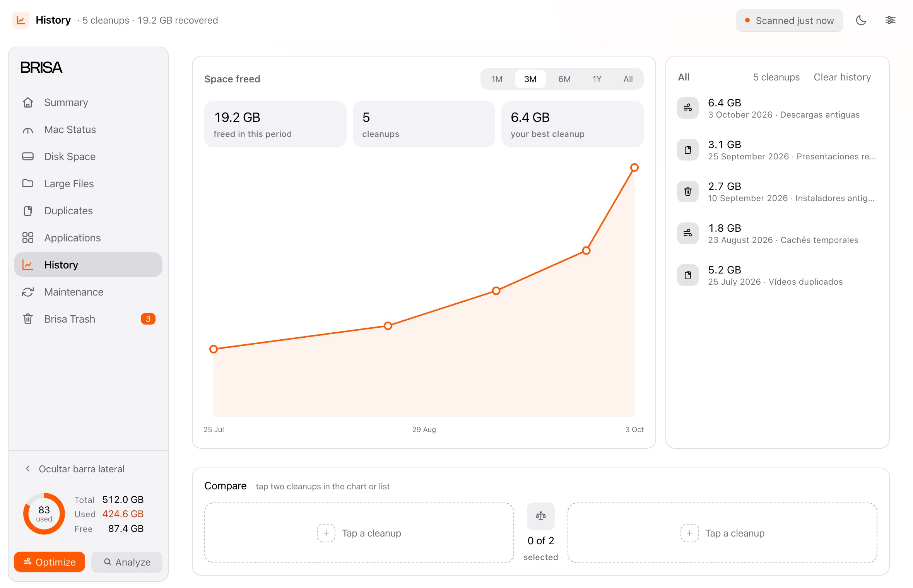Click the left Tap a cleanup plus icon
The image size is (913, 588).
[x=326, y=533]
